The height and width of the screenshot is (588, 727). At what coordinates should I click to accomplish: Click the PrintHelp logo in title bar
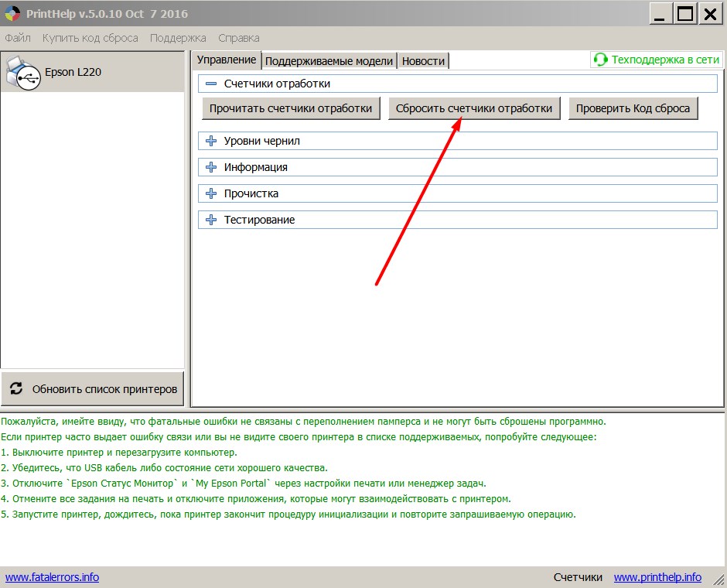pyautogui.click(x=13, y=14)
